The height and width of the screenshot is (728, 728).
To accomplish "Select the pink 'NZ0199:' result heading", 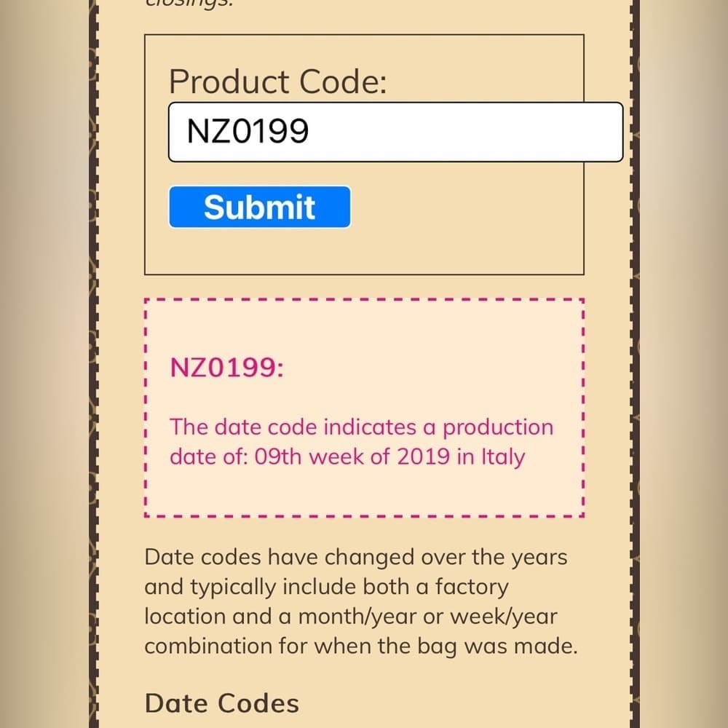I will click(226, 368).
